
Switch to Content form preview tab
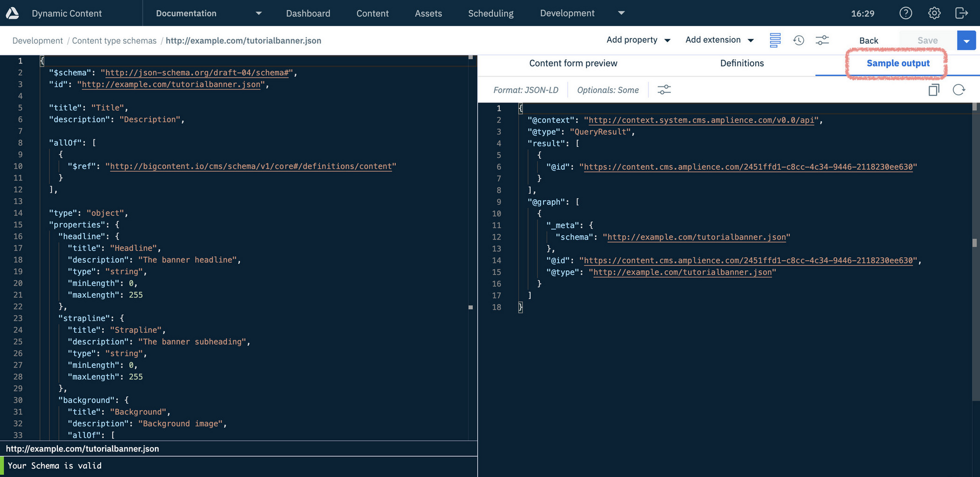(573, 63)
